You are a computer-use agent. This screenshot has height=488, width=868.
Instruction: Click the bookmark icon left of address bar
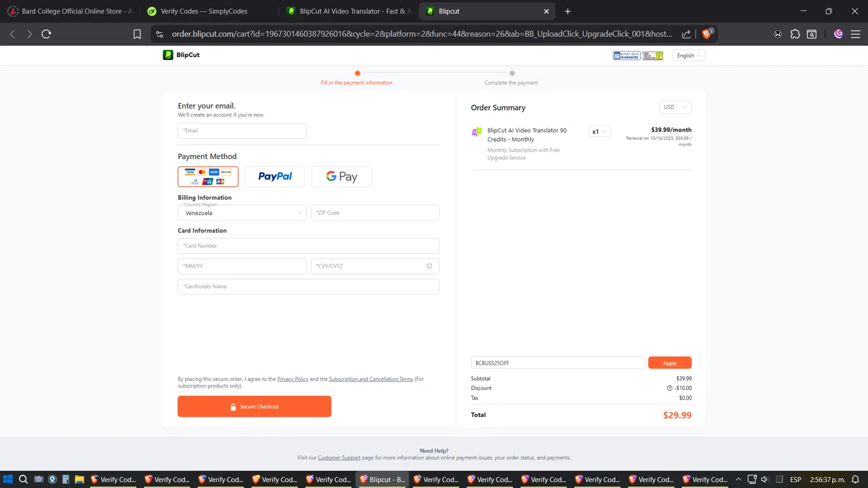click(137, 34)
